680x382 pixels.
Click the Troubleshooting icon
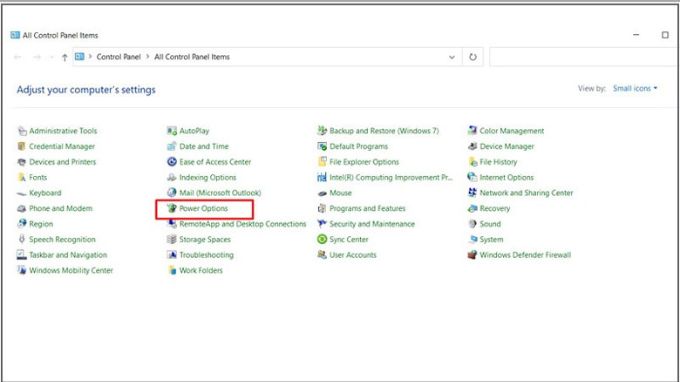coord(172,255)
